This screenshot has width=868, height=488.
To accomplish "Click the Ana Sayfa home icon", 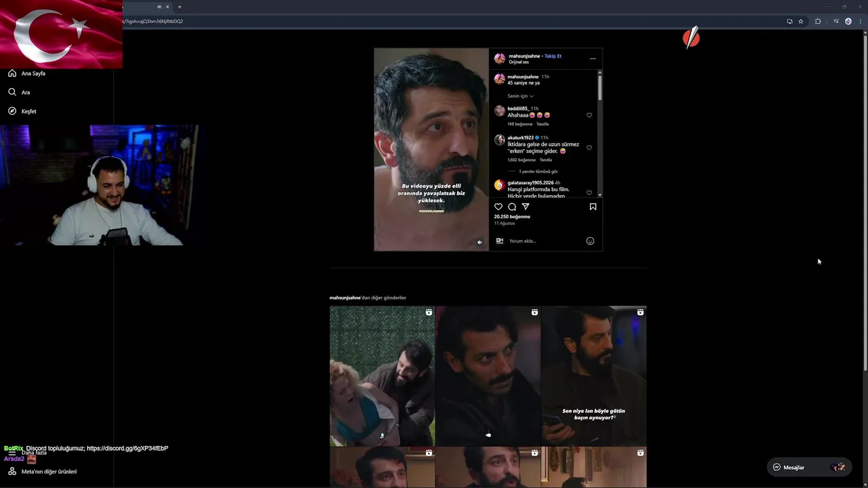I will [12, 73].
